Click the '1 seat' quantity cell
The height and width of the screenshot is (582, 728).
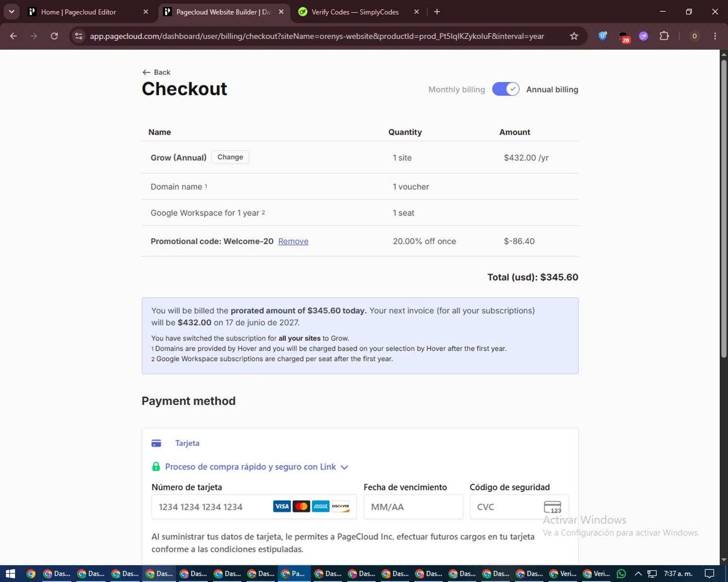pyautogui.click(x=404, y=213)
